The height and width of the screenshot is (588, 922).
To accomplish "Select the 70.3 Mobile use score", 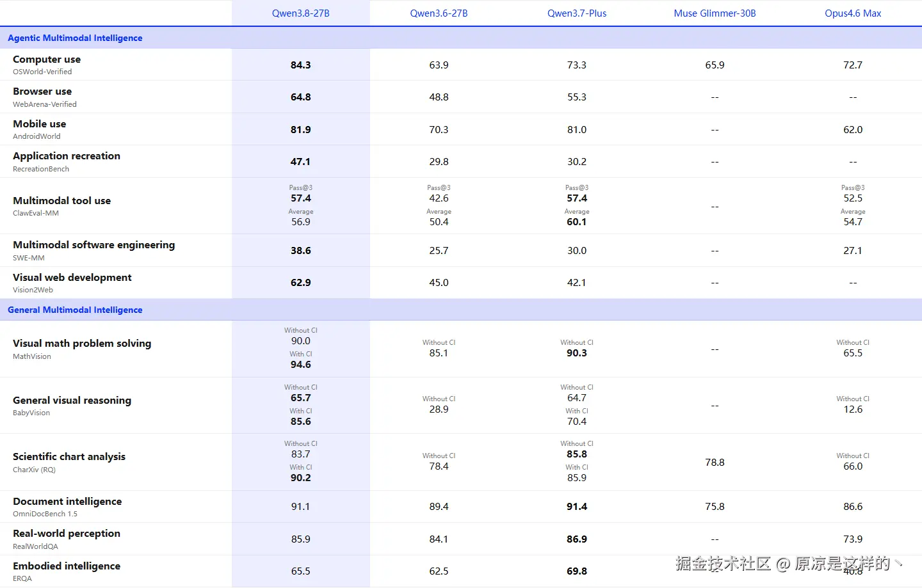I will pyautogui.click(x=439, y=130).
